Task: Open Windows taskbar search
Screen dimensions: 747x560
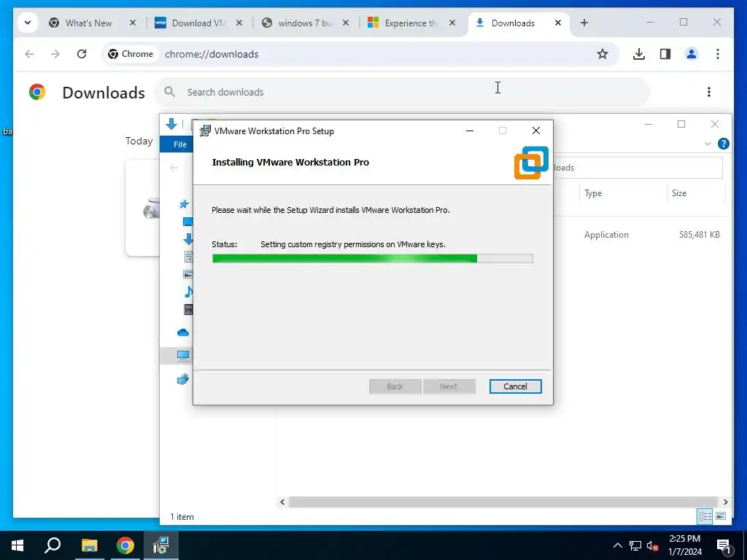Action: tap(53, 545)
